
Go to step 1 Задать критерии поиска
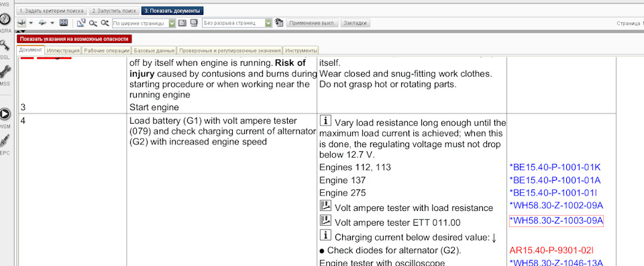pyautogui.click(x=52, y=11)
